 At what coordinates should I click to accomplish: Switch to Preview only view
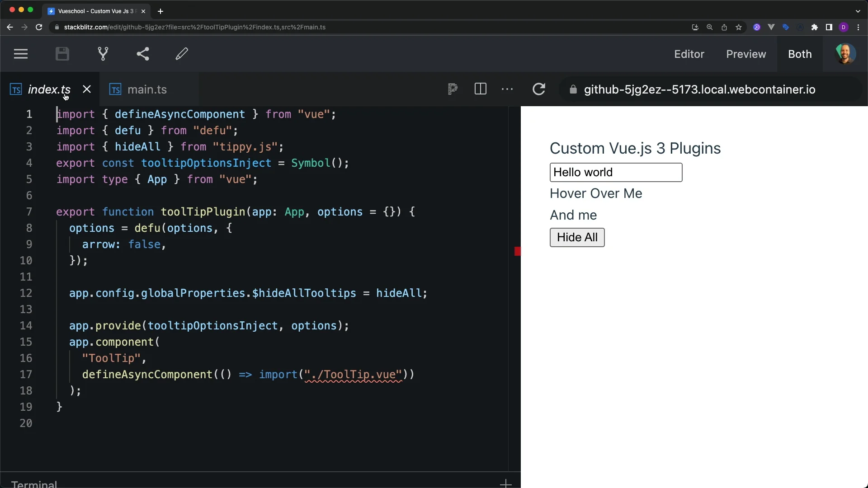tap(746, 54)
